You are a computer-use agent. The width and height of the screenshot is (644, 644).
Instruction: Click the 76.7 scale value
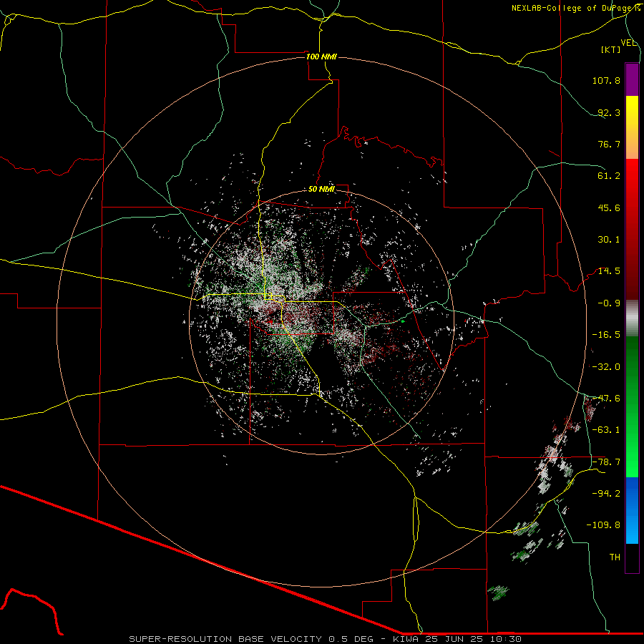[609, 144]
